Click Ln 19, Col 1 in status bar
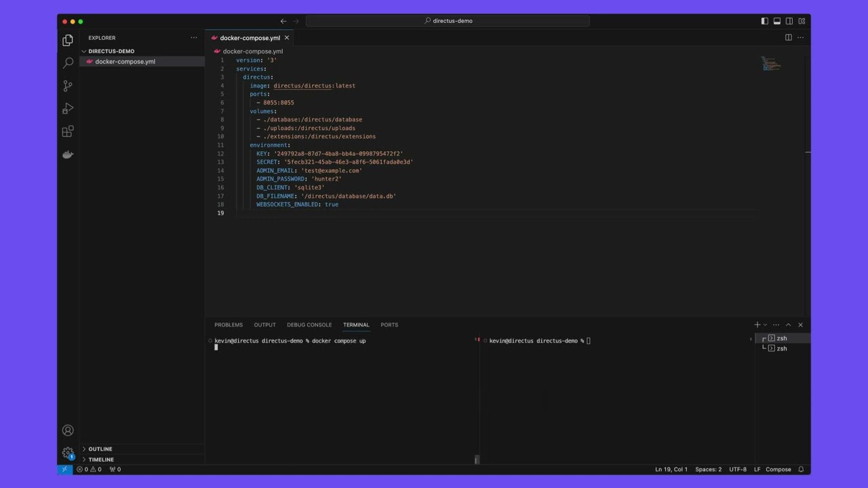Viewport: 868px width, 488px height. point(671,469)
